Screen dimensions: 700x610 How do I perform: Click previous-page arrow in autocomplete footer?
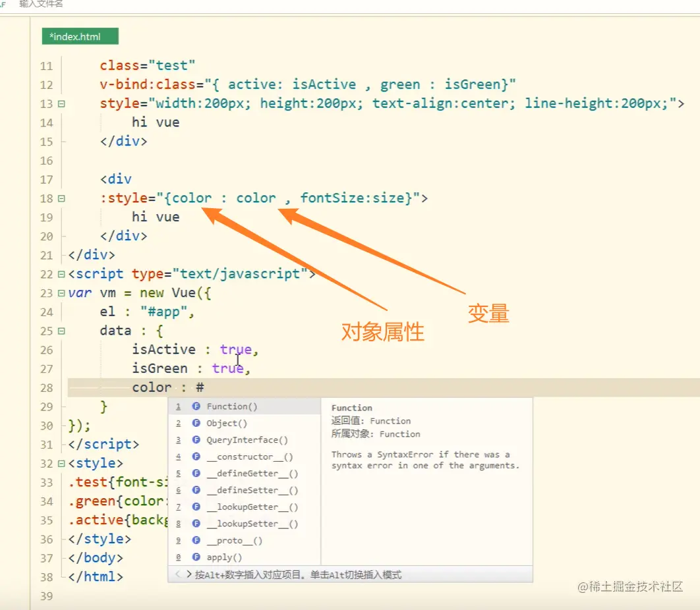point(178,574)
